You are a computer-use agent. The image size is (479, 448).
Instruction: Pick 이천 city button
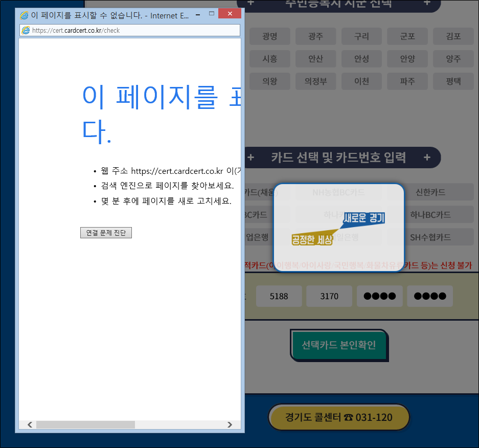tap(362, 81)
